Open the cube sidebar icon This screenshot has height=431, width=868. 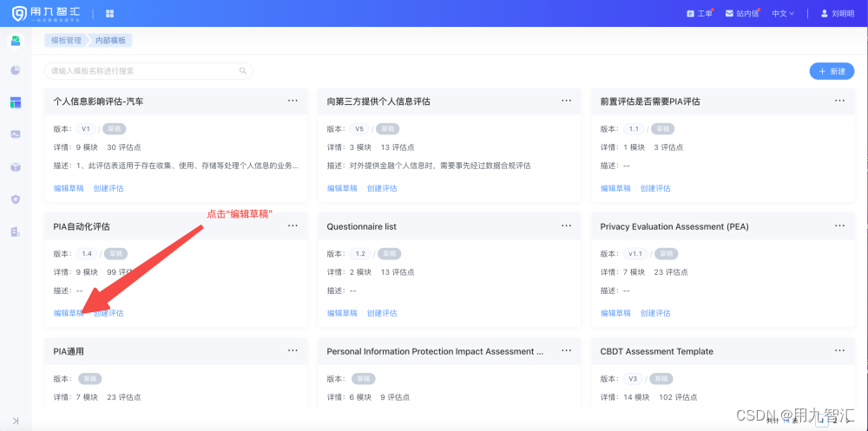pyautogui.click(x=16, y=167)
